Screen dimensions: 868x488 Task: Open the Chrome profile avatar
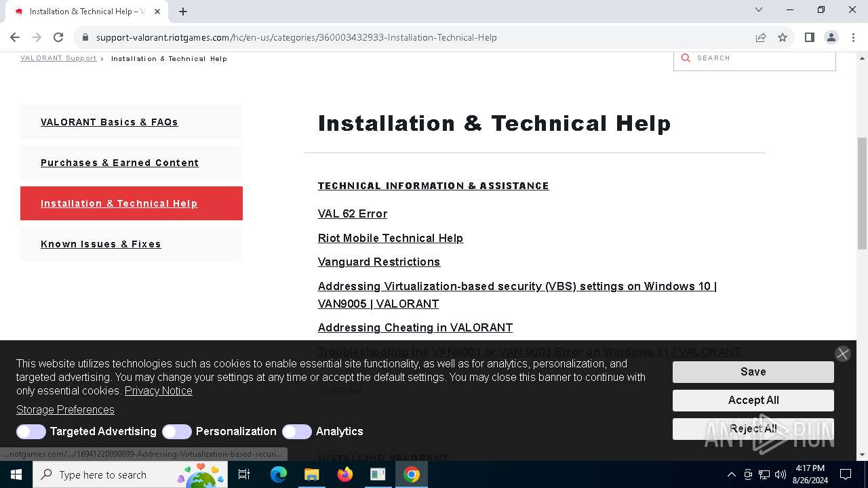click(831, 37)
